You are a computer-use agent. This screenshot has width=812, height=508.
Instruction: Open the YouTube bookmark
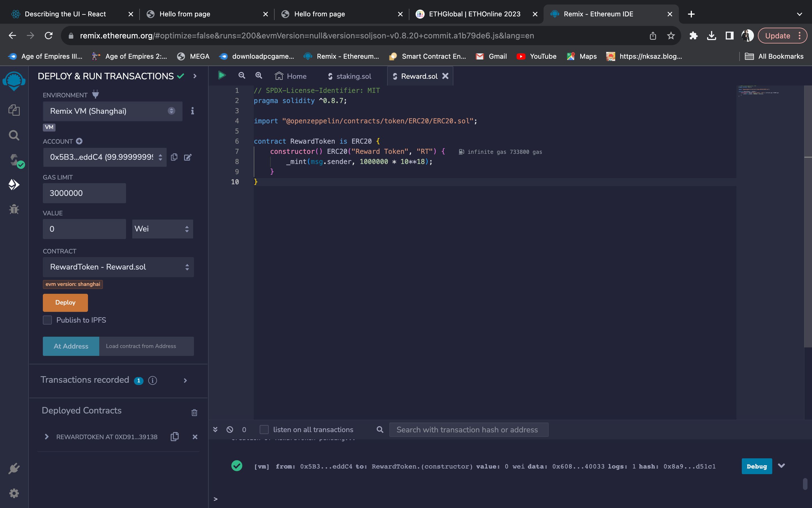tap(537, 56)
